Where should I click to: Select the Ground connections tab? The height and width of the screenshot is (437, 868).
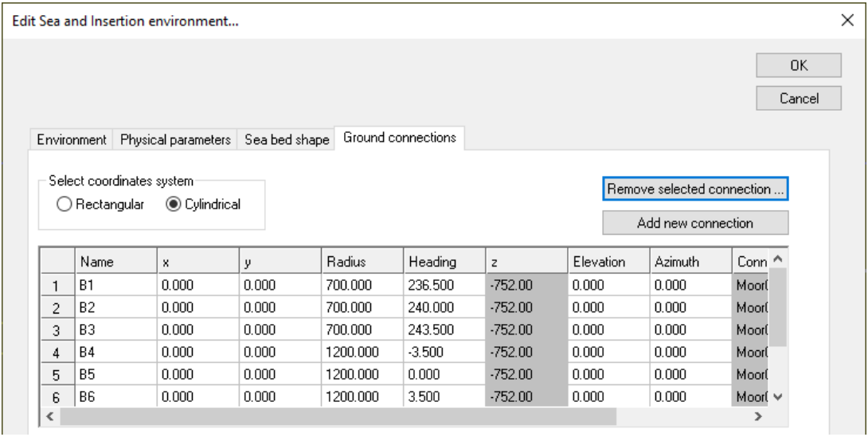click(x=399, y=138)
